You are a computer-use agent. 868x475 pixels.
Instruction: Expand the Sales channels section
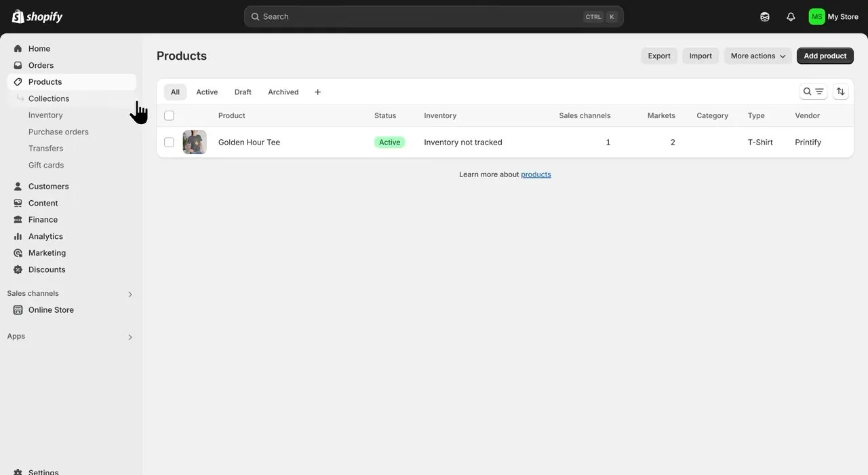tap(130, 294)
